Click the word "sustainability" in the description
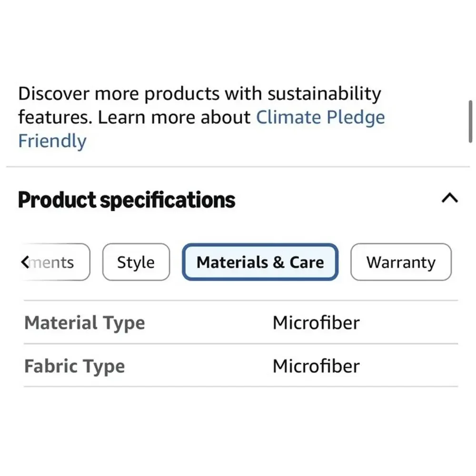 pyautogui.click(x=324, y=93)
